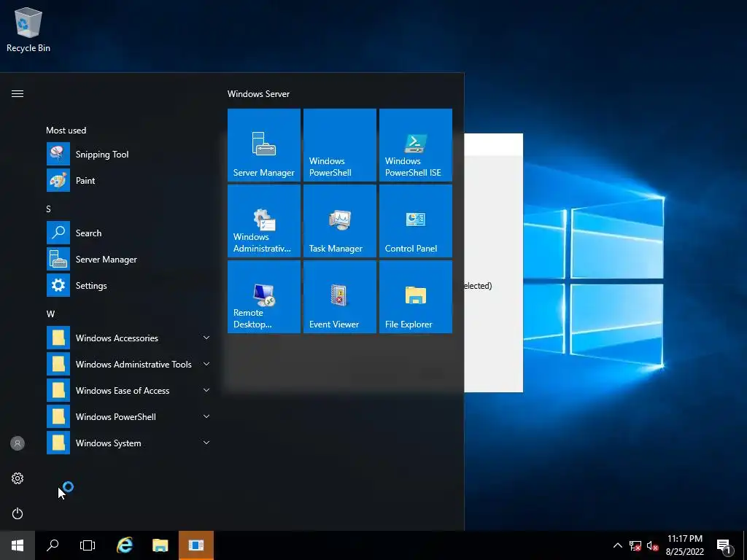This screenshot has height=560, width=747.
Task: Launch the Event Viewer tile
Action: pyautogui.click(x=340, y=297)
